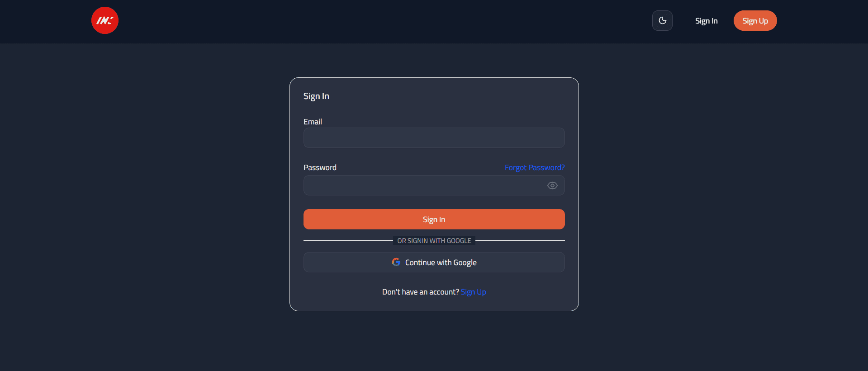Click the Don't have an account? text
Image resolution: width=868 pixels, height=371 pixels.
[420, 292]
